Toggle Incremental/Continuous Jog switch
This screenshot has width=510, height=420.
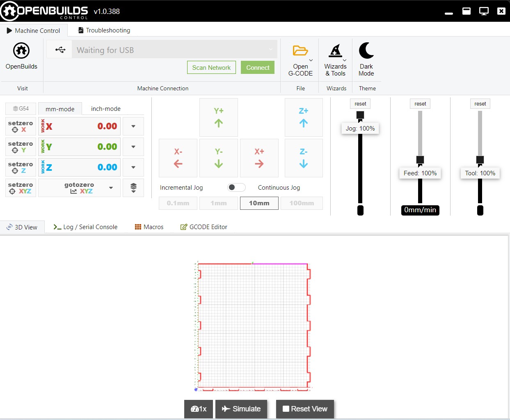(x=236, y=187)
